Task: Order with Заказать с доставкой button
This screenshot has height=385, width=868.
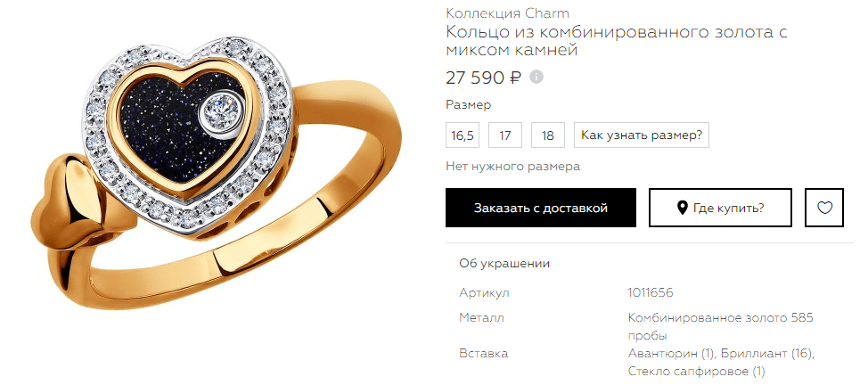Action: click(x=541, y=208)
